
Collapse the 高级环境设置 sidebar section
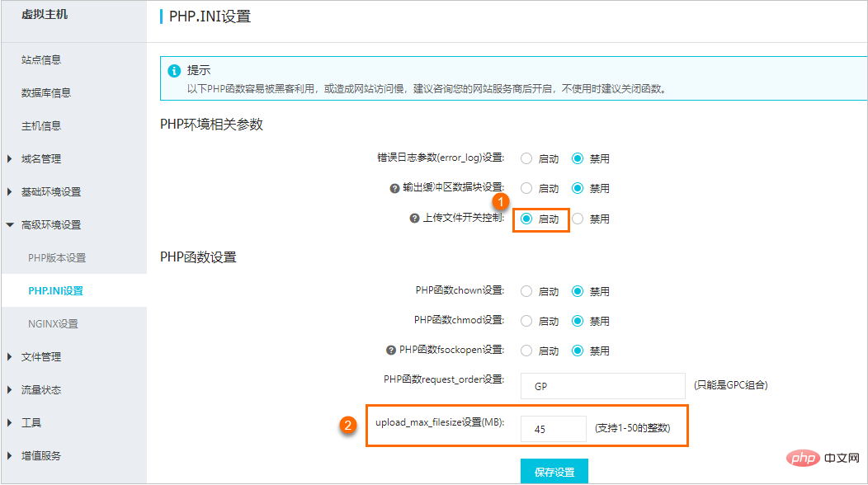(51, 224)
